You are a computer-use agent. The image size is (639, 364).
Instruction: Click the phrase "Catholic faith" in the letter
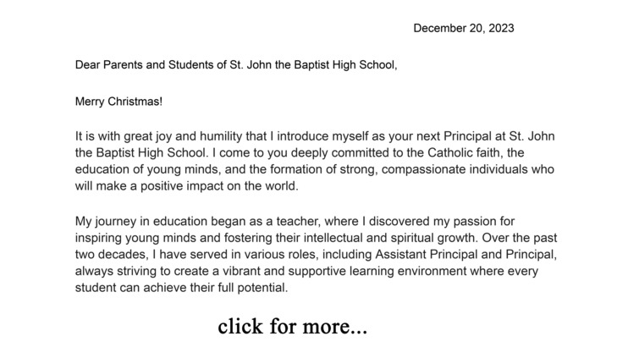coord(465,153)
